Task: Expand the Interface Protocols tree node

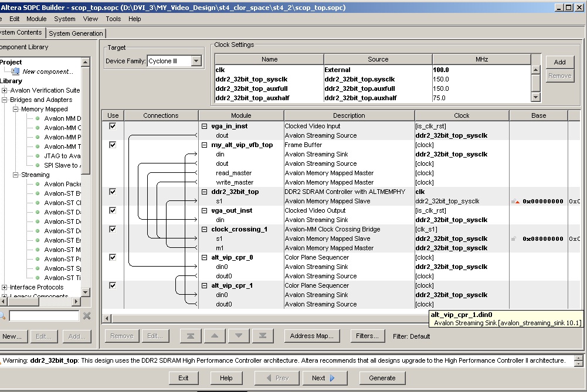Action: pos(5,287)
